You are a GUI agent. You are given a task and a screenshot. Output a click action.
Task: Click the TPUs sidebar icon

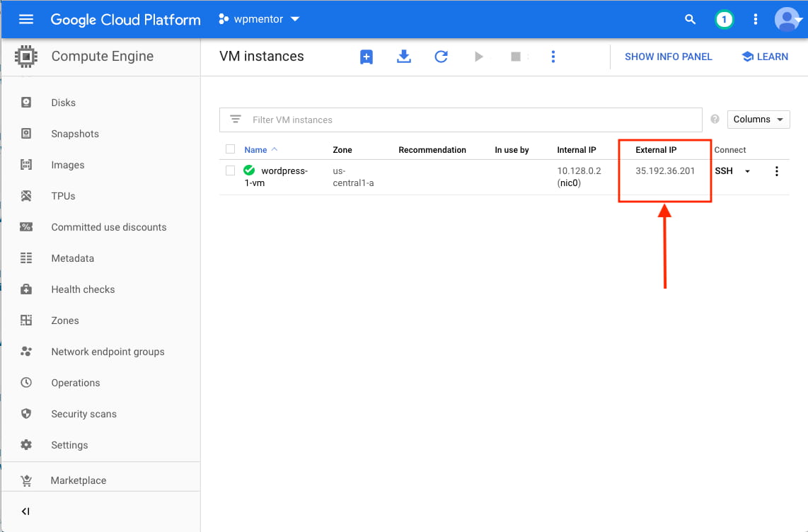point(25,196)
